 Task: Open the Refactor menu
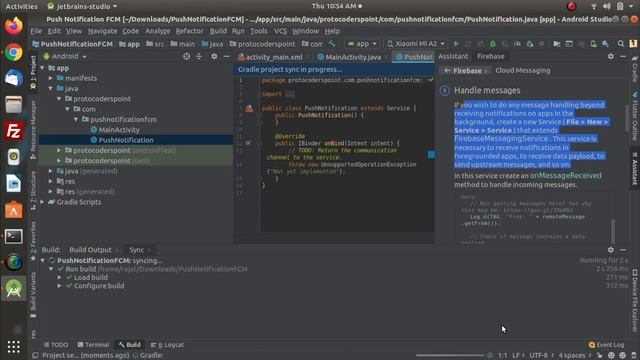[189, 31]
